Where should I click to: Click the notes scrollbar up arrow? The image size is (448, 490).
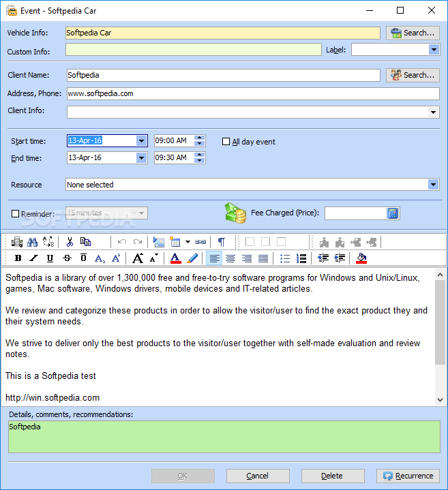click(x=440, y=275)
